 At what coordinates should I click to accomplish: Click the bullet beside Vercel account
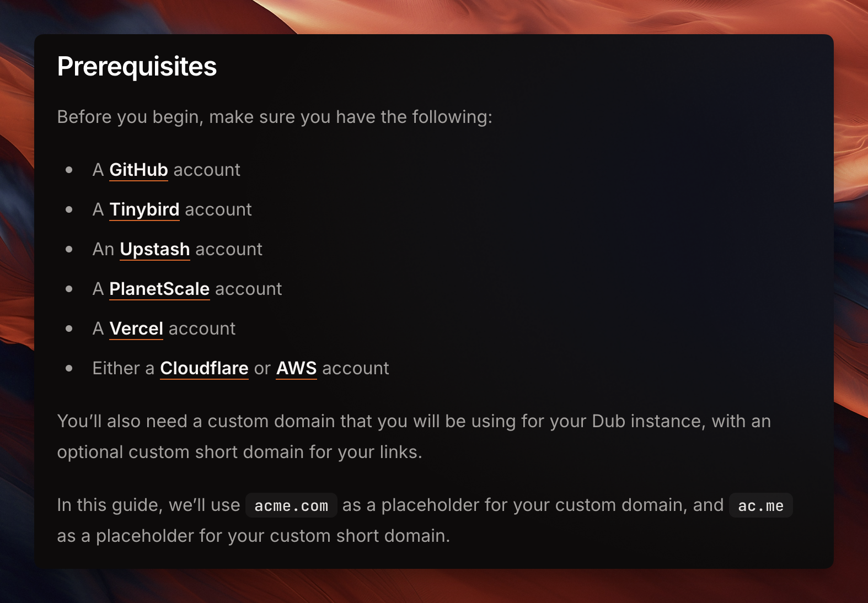(69, 329)
